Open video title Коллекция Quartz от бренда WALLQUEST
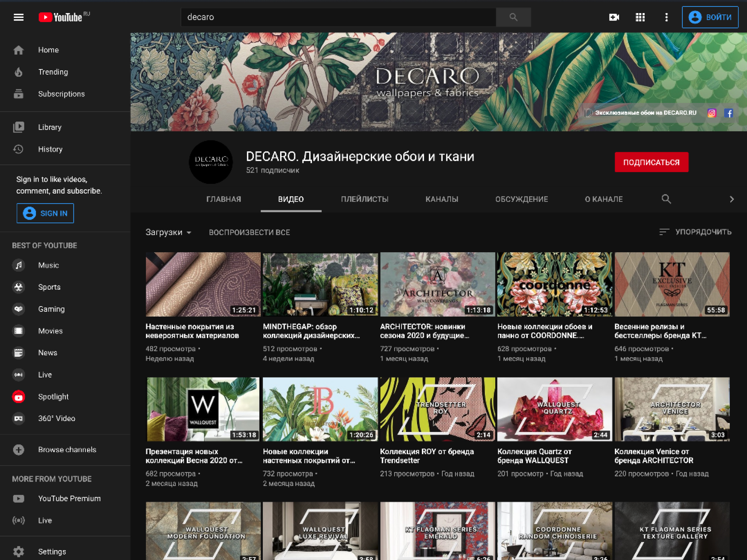 [535, 456]
